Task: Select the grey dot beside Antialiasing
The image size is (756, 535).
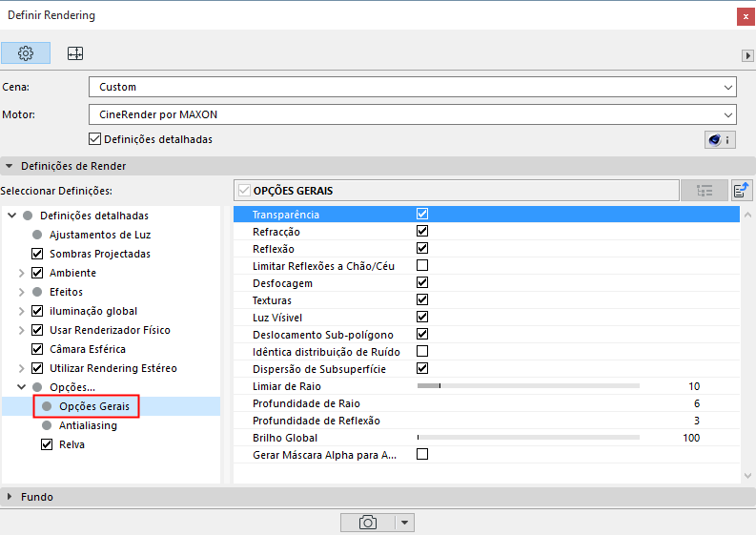Action: point(47,425)
